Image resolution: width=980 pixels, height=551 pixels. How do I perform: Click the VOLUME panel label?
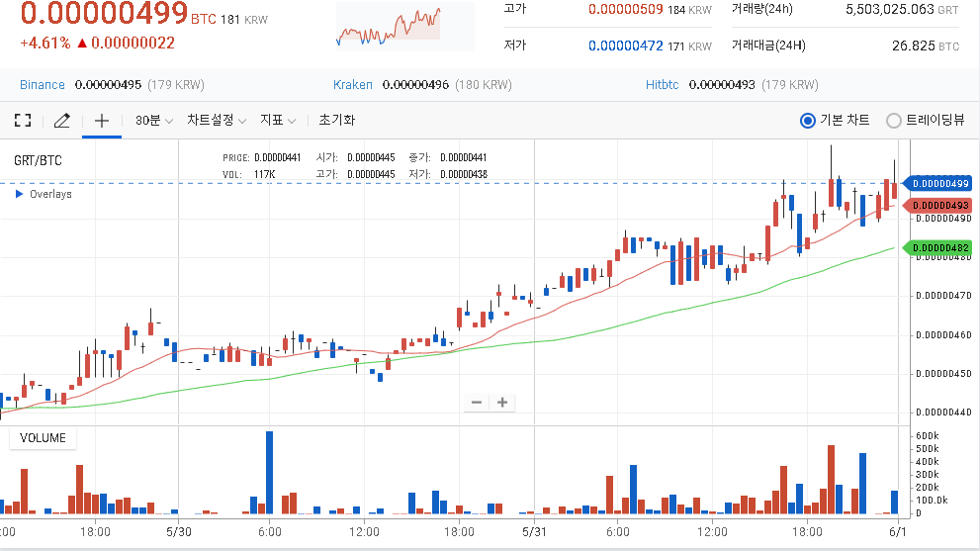pos(43,438)
